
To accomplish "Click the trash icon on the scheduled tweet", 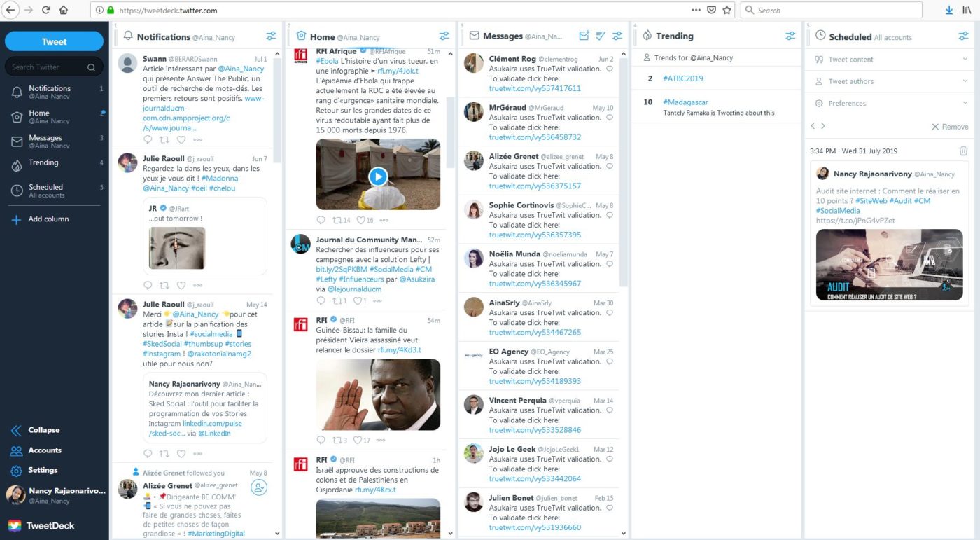I will coord(963,151).
